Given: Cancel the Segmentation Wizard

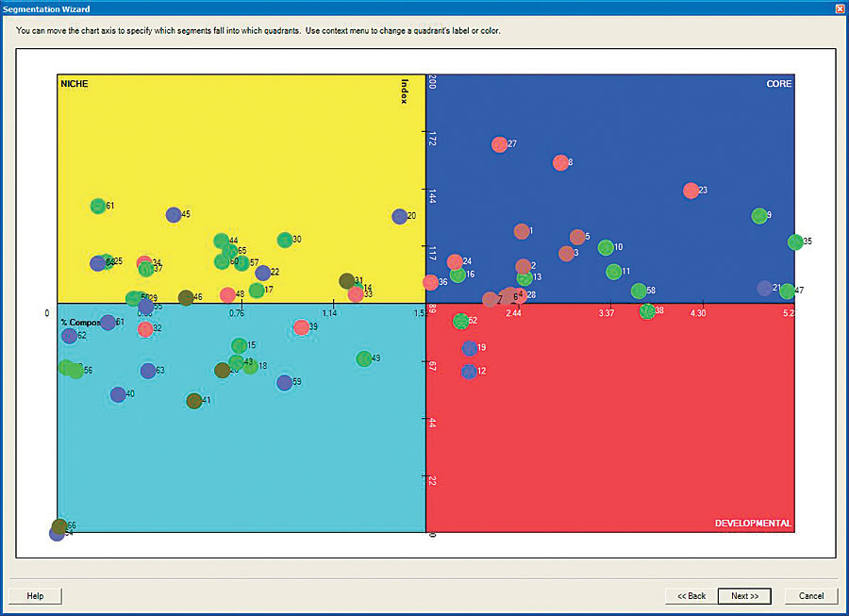Looking at the screenshot, I should click(x=811, y=596).
